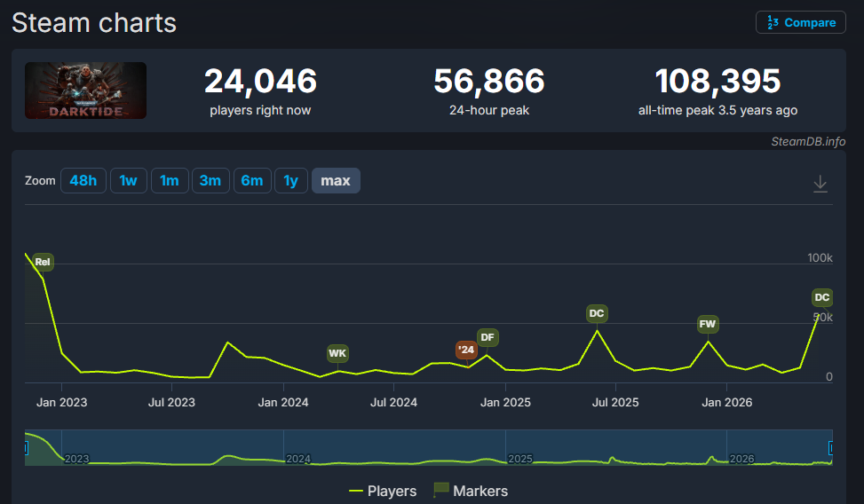Screen dimensions: 864x504
Task: Set zoom range to 1y
Action: tap(291, 181)
